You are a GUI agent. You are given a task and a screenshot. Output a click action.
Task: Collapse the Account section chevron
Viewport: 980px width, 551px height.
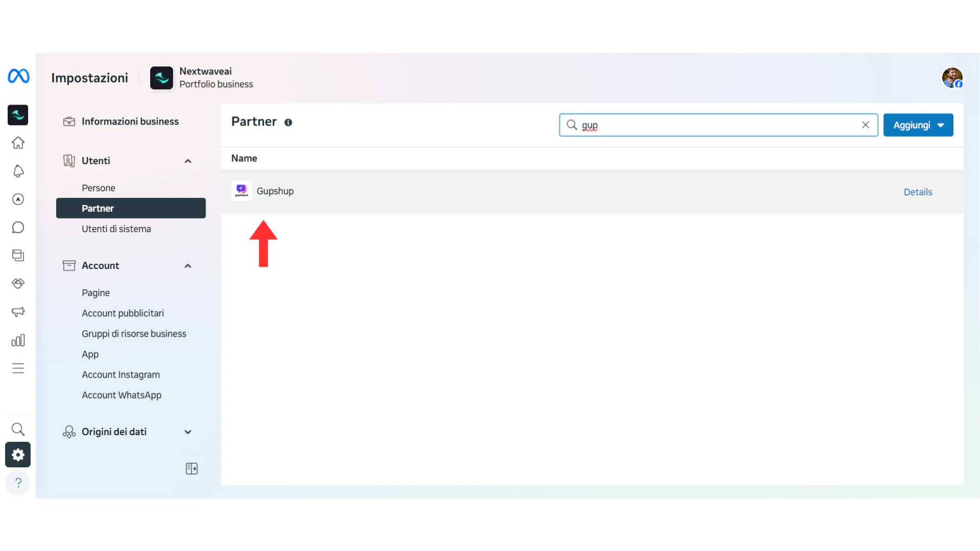188,266
